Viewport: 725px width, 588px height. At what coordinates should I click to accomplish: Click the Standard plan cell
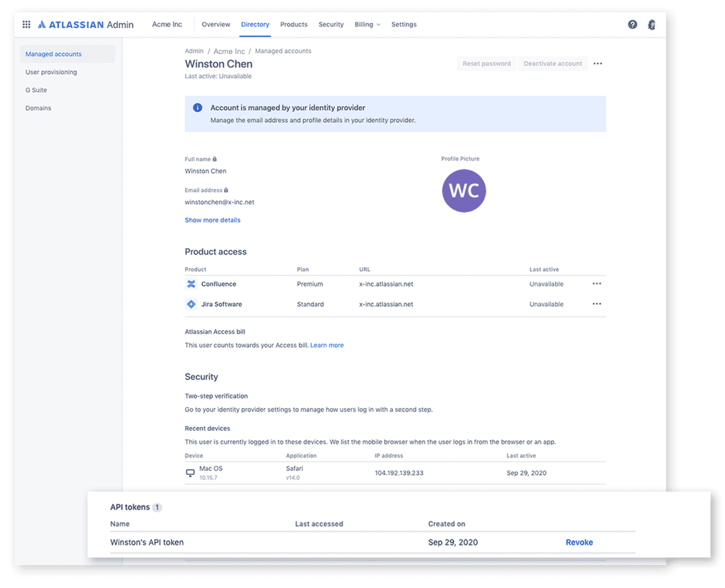(310, 304)
